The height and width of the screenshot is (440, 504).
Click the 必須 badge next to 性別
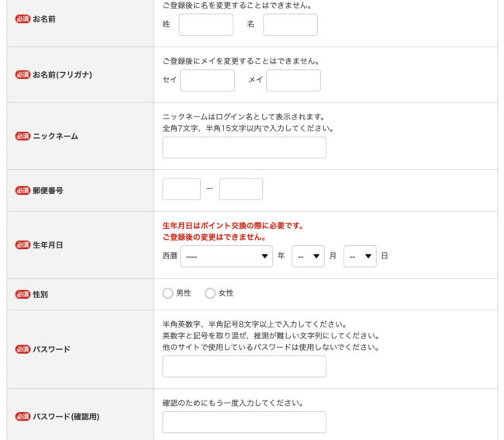22,294
